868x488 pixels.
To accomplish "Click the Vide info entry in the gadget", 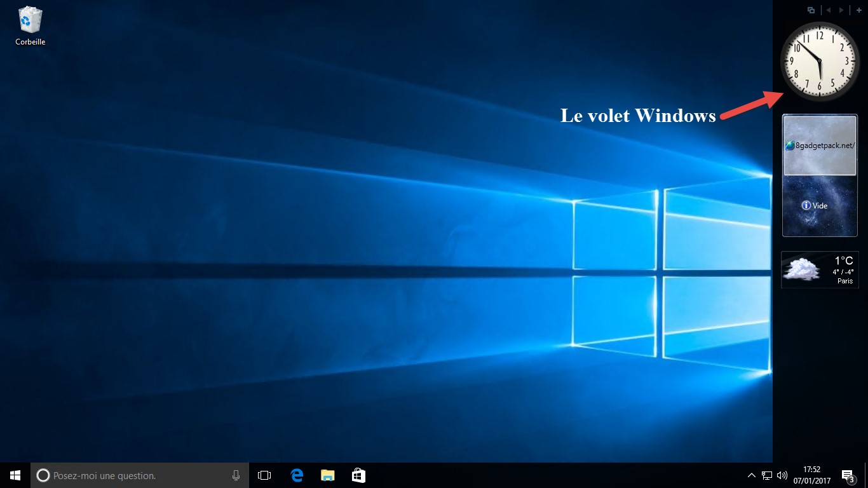I will (x=815, y=206).
